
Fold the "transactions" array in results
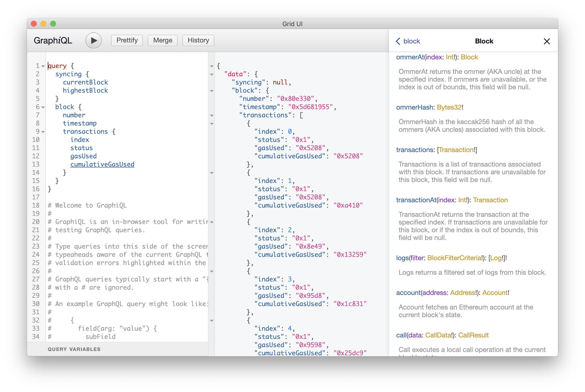click(x=212, y=115)
